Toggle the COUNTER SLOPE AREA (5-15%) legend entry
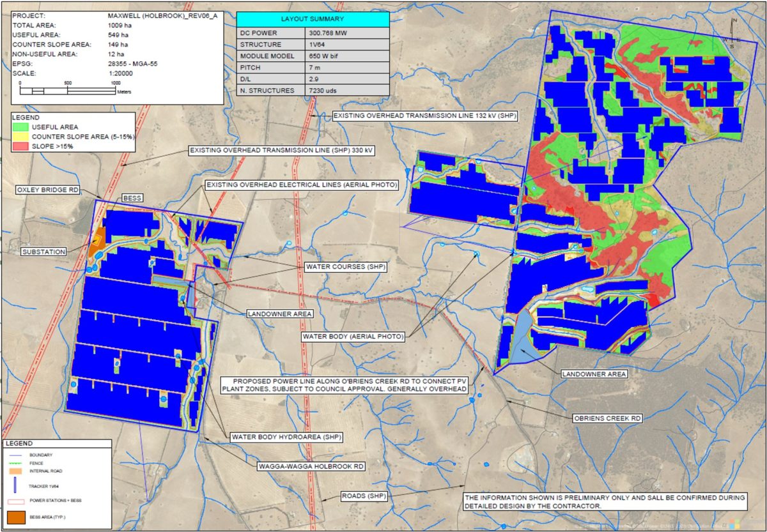Image resolution: width=767 pixels, height=532 pixels. (x=83, y=137)
